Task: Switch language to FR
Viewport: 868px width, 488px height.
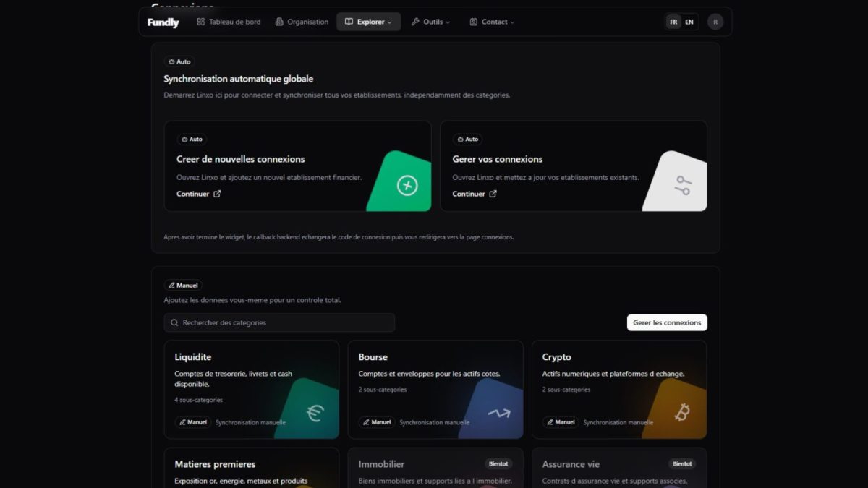Action: point(673,22)
